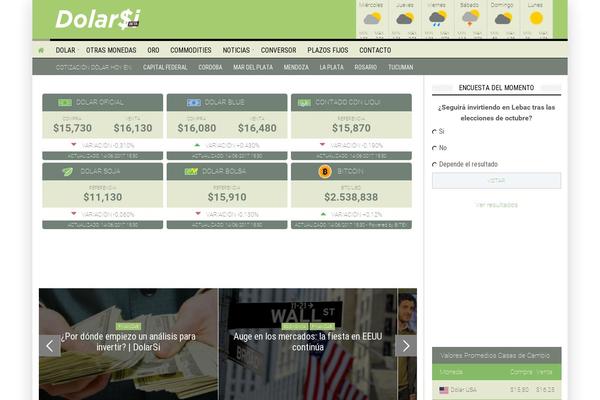Click the Dolar USA row in exchange table
Image resolution: width=600 pixels, height=400 pixels.
coord(496,390)
